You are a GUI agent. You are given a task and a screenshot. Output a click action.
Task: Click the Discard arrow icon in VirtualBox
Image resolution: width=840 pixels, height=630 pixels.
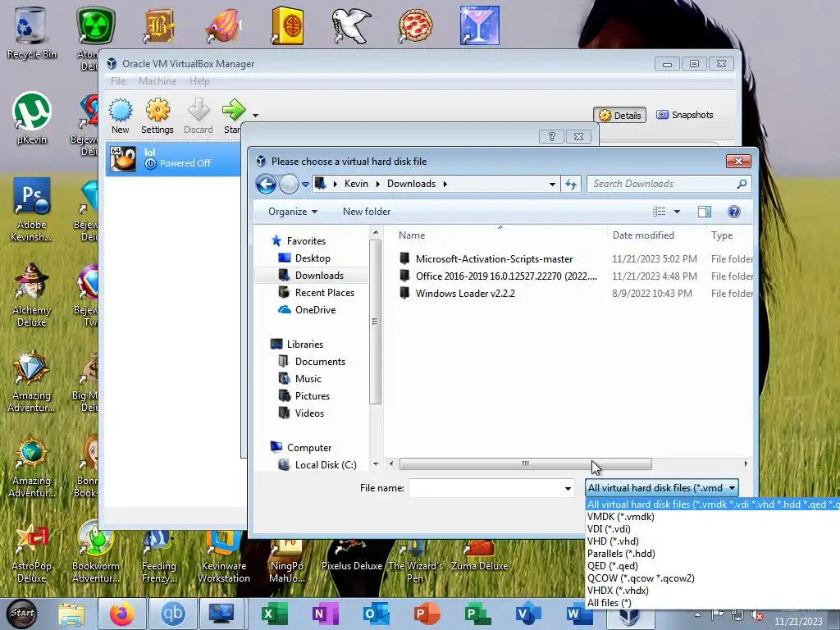pyautogui.click(x=199, y=111)
